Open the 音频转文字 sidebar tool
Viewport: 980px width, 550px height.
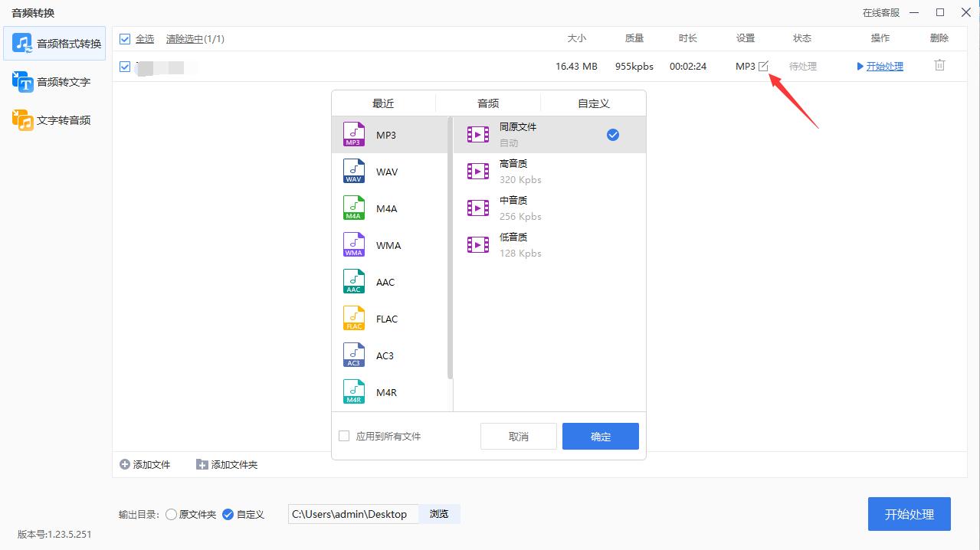click(x=54, y=81)
